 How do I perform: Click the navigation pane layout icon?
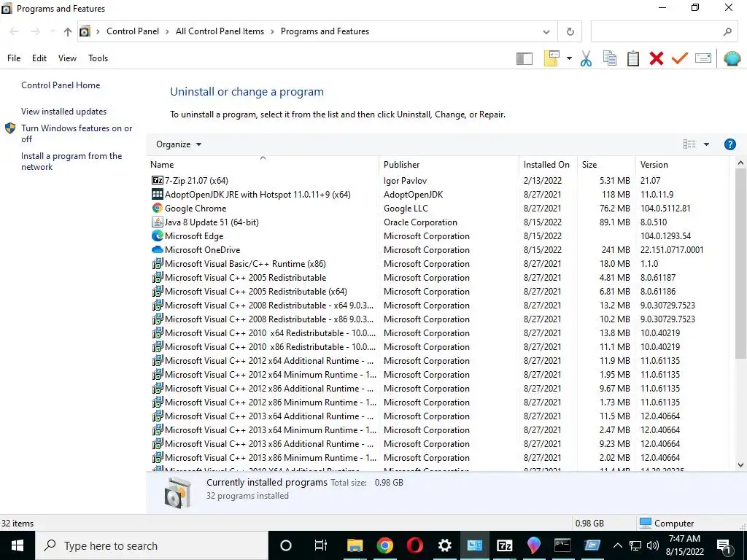(x=524, y=58)
